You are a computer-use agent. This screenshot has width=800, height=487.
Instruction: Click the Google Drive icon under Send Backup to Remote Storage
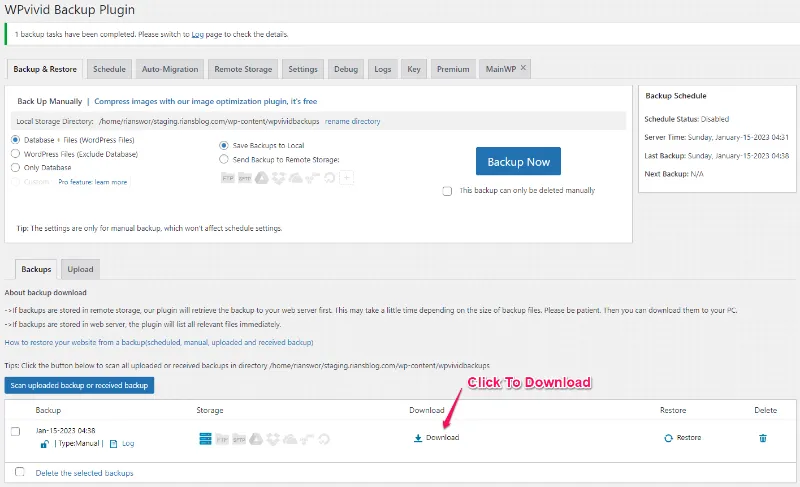(x=262, y=178)
